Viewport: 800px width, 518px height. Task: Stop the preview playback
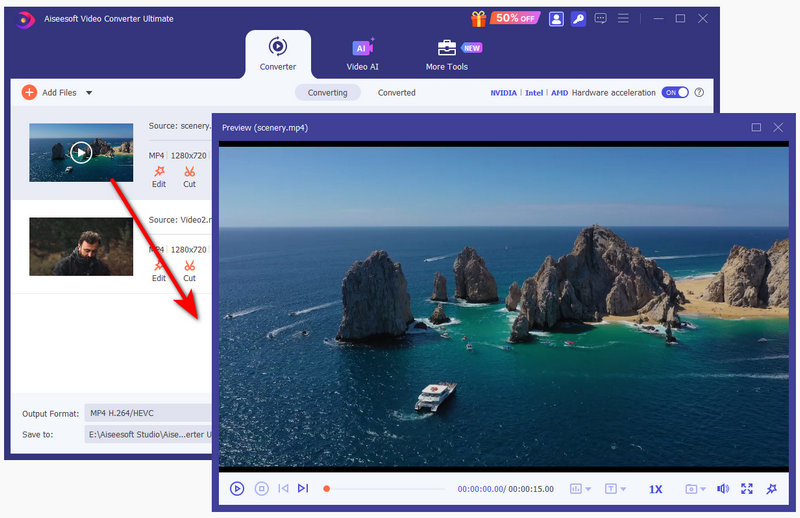click(261, 489)
